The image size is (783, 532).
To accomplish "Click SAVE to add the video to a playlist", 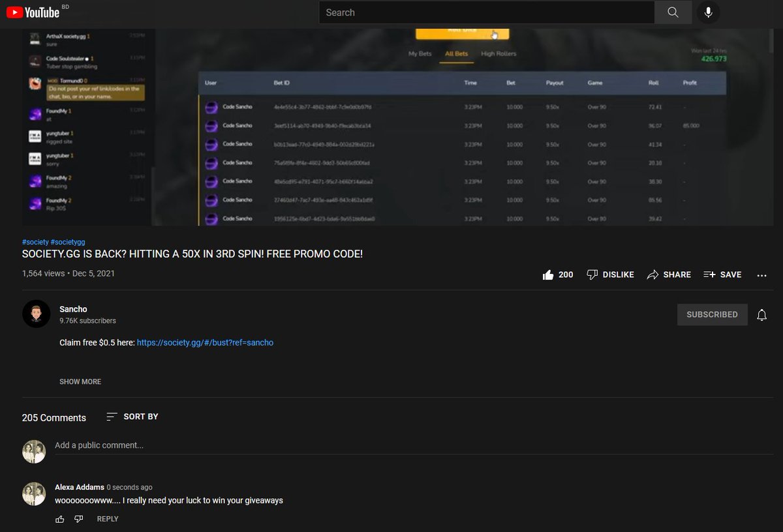I will pyautogui.click(x=722, y=275).
